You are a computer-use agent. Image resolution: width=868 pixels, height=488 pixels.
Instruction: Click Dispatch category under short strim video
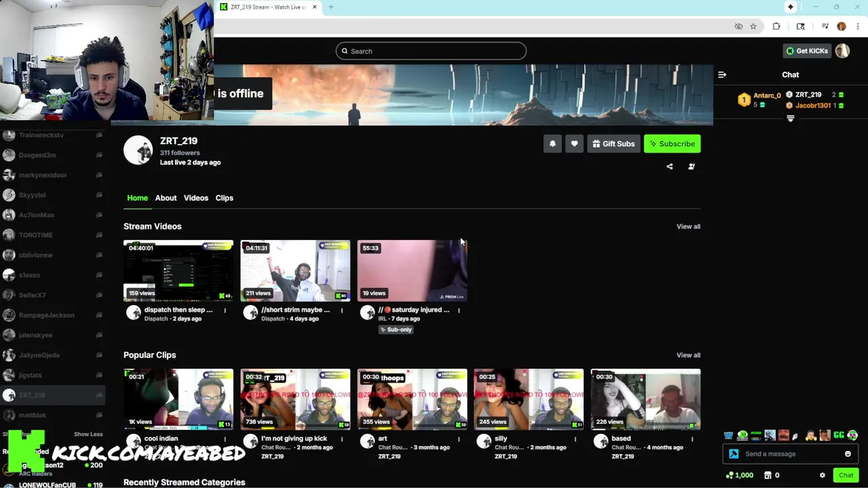coord(273,319)
